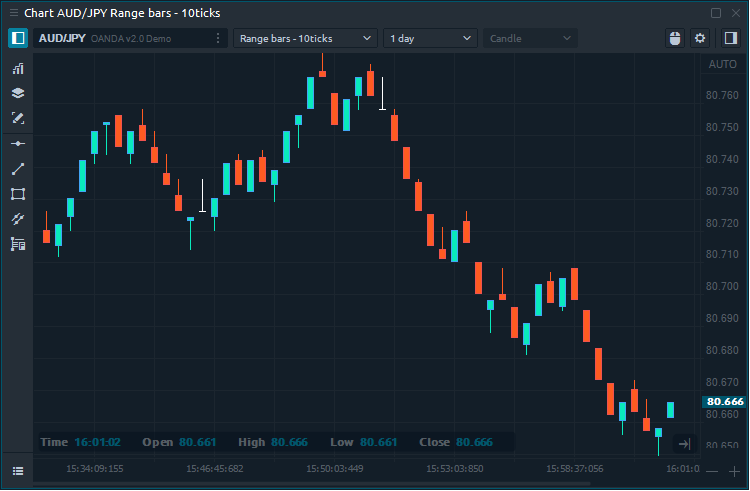Toggle the right side panel
The image size is (750, 491).
coord(730,38)
